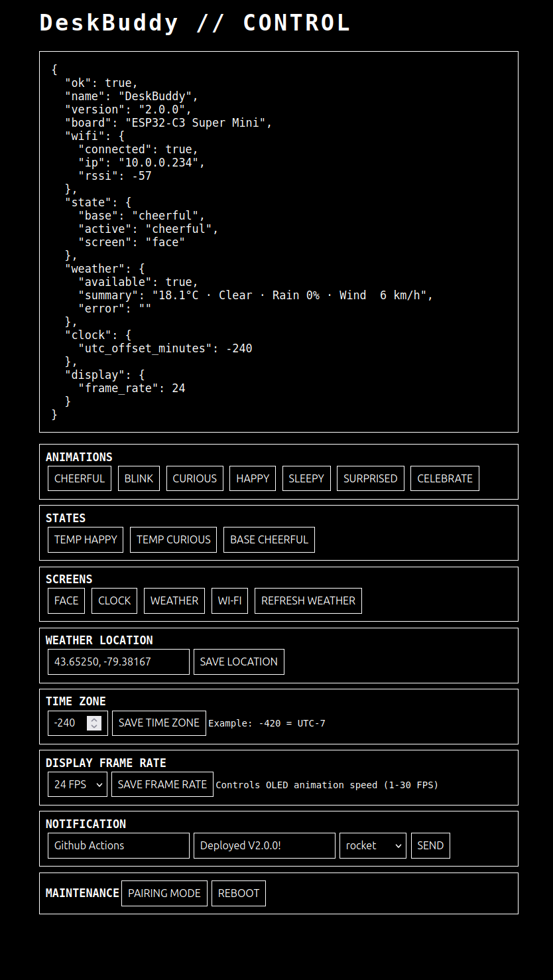The image size is (553, 980).
Task: Click the "version": "2.0.0" line
Action: click(129, 109)
